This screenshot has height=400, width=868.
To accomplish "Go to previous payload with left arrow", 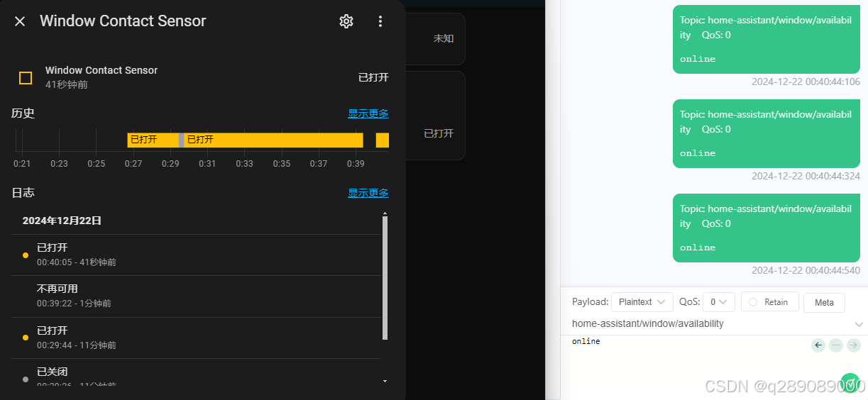I will [818, 345].
